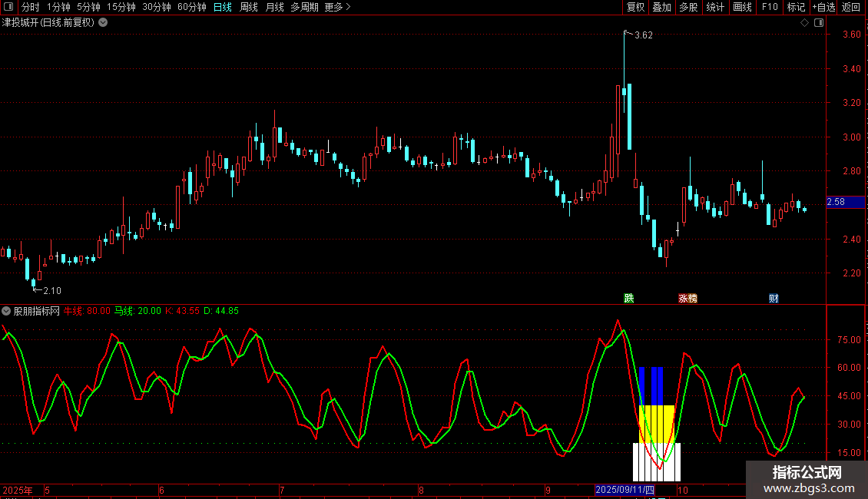Click the 2025年 label on time axis
Screen dimensions: 868x499
[x=17, y=490]
